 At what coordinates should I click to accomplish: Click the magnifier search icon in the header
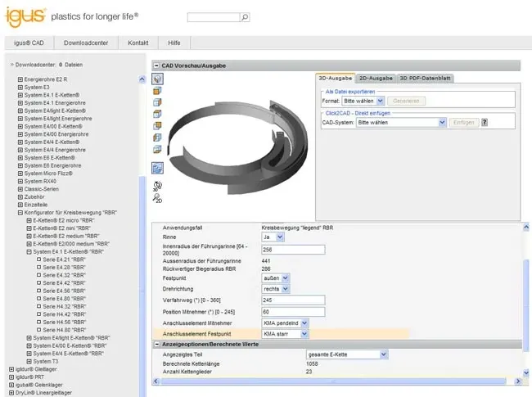click(245, 17)
